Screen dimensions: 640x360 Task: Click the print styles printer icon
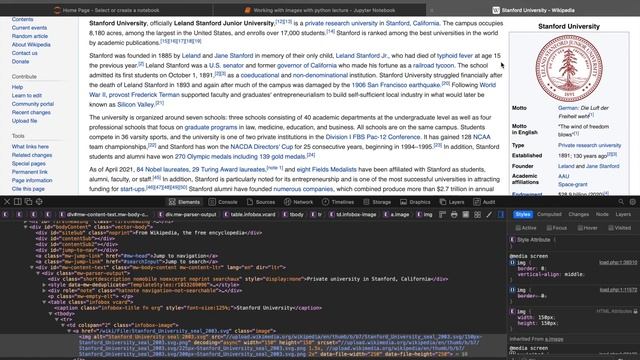click(454, 214)
